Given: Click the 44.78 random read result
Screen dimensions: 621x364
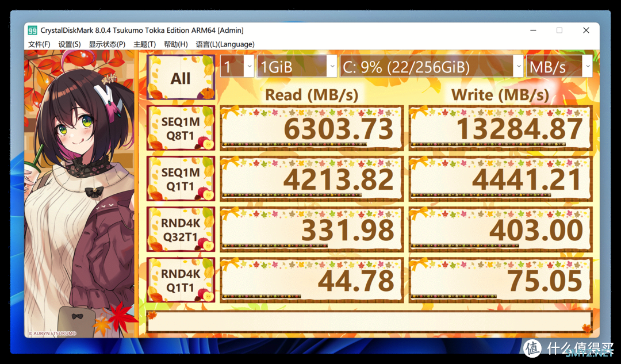Looking at the screenshot, I should 312,281.
